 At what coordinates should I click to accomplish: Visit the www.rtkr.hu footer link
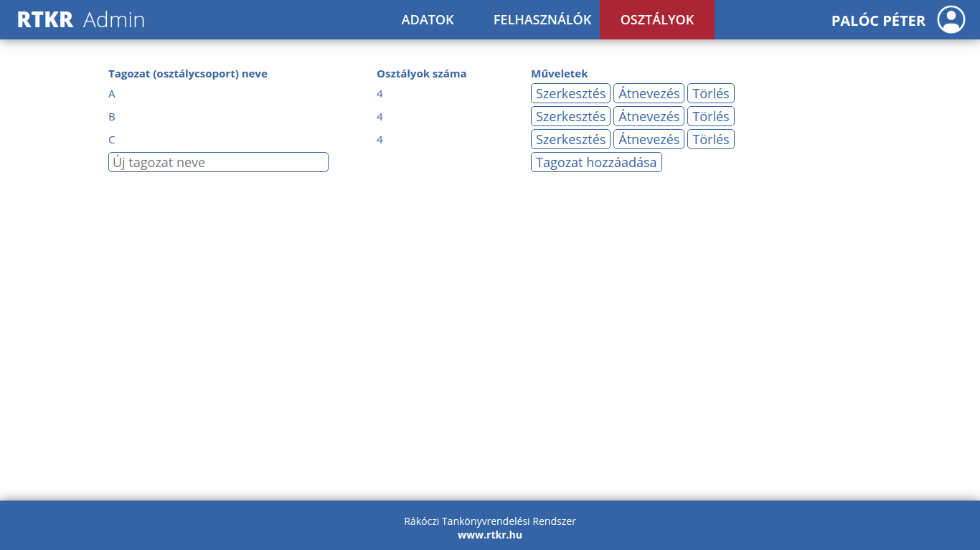490,535
